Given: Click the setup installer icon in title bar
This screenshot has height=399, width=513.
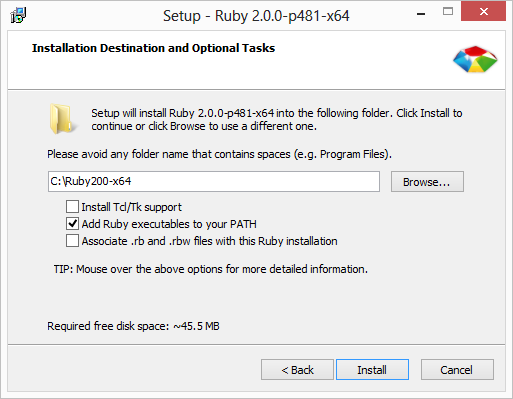Looking at the screenshot, I should [x=18, y=15].
